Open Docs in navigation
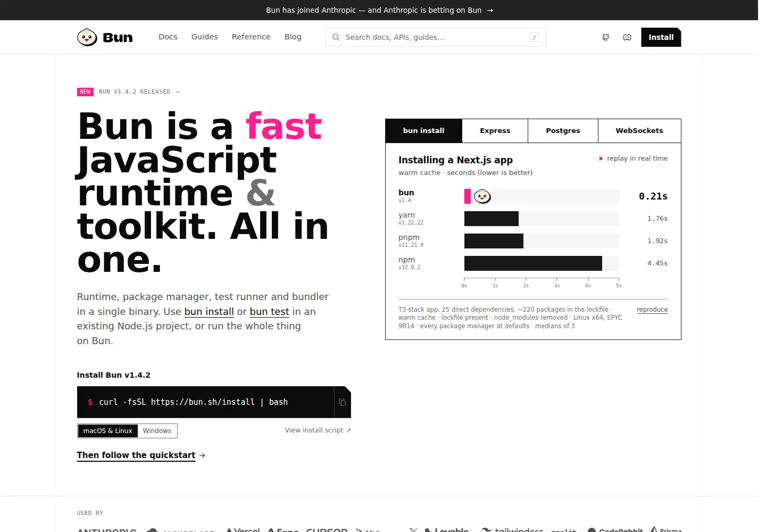 (x=168, y=37)
